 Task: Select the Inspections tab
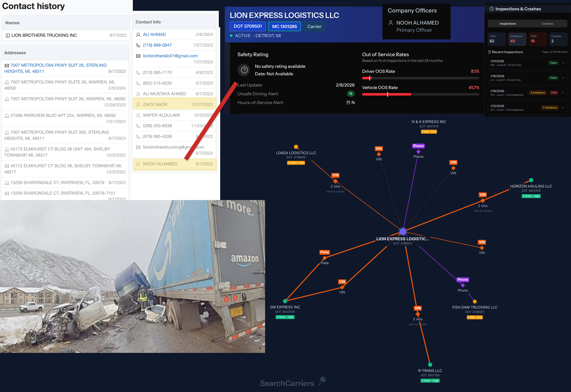508,24
